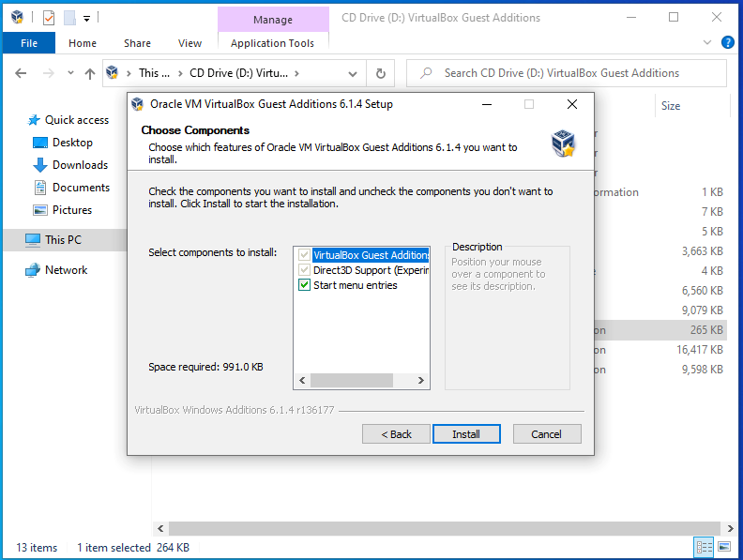743x560 pixels.
Task: Open Customize Quick Access Toolbar dropdown
Action: [86, 19]
